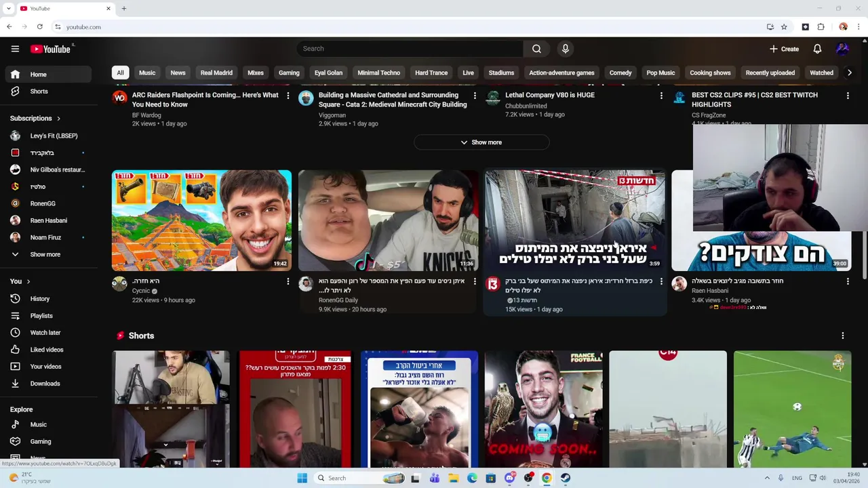The height and width of the screenshot is (488, 868).
Task: Select the Live filter chip
Action: tap(468, 73)
